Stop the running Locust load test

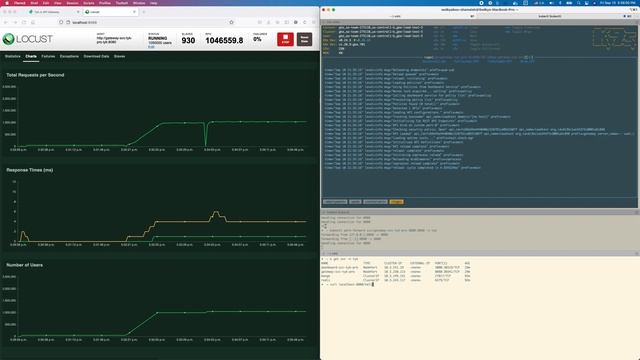click(x=285, y=39)
